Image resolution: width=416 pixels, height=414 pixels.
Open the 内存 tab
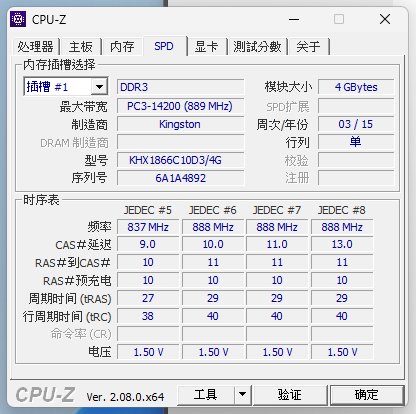click(122, 46)
